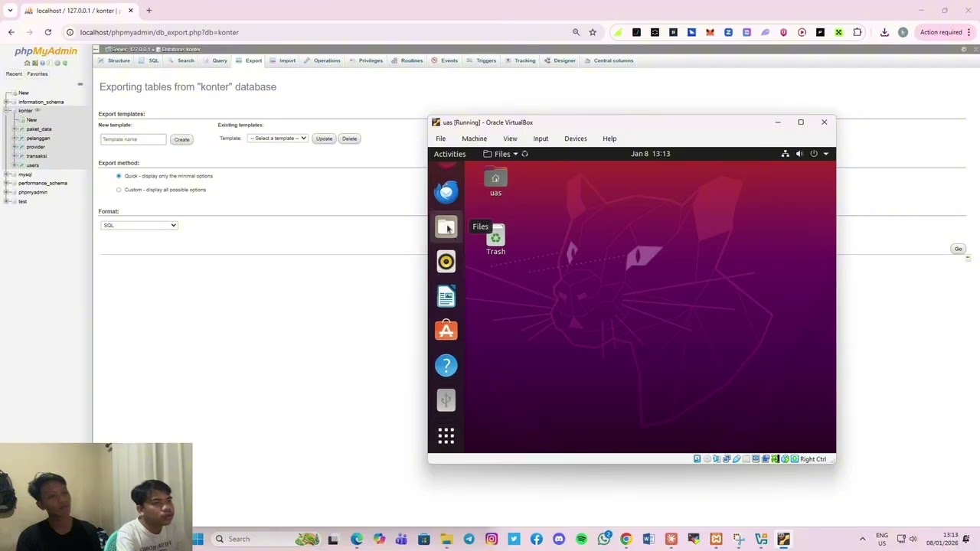Show Applications grid in Ubuntu dock
Viewport: 980px width, 551px height.
(446, 435)
